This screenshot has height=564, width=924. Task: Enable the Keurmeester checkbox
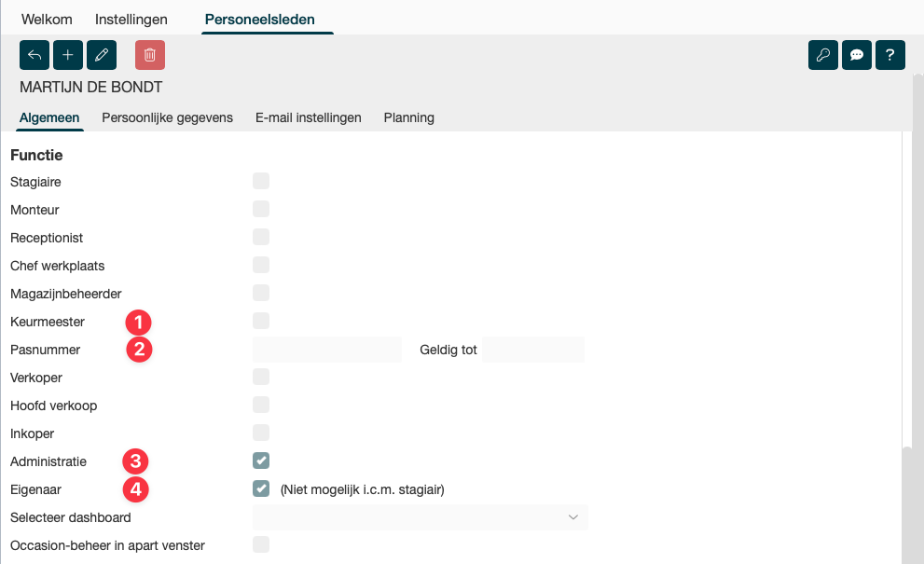click(x=261, y=321)
